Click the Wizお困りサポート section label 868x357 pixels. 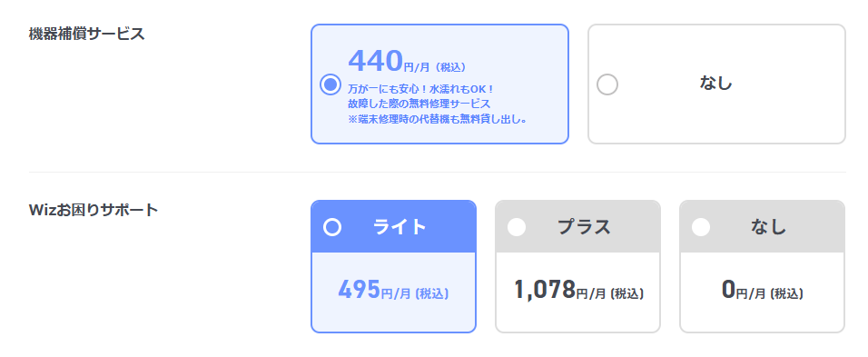(94, 211)
